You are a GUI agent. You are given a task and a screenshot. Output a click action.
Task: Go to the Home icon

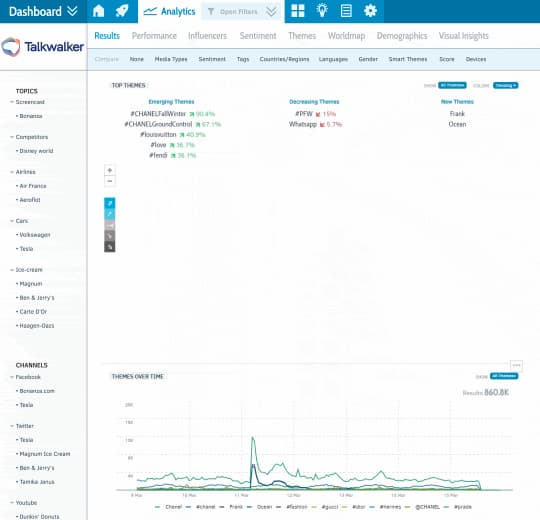click(x=98, y=11)
